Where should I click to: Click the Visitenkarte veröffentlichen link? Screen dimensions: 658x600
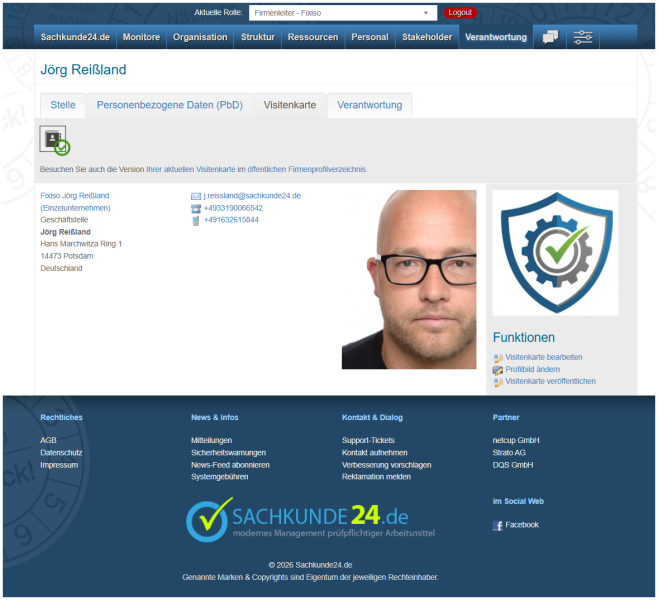point(550,381)
